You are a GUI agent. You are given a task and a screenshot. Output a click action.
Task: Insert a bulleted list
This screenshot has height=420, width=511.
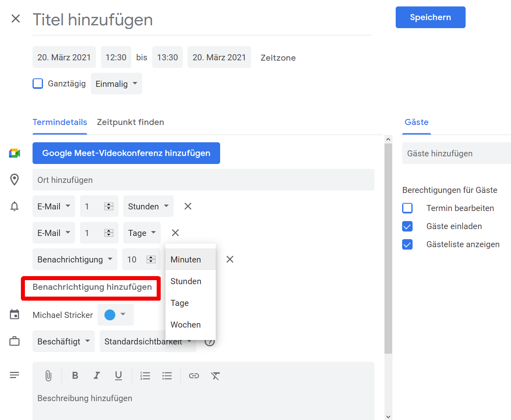tap(167, 376)
